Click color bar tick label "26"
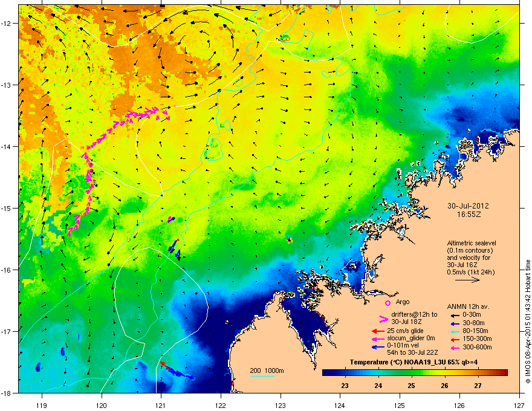Screen dimensions: 532x411 click(x=444, y=386)
